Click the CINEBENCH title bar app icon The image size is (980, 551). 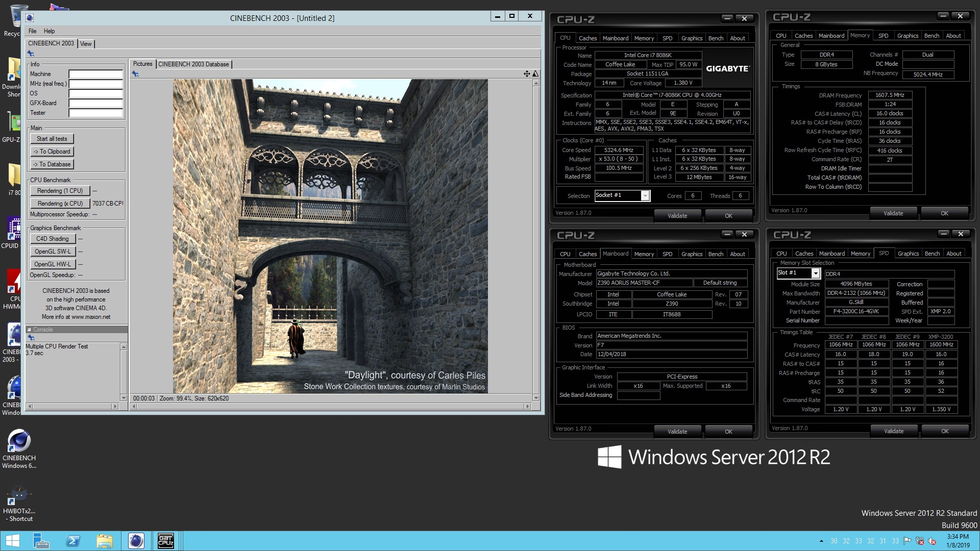pyautogui.click(x=30, y=18)
